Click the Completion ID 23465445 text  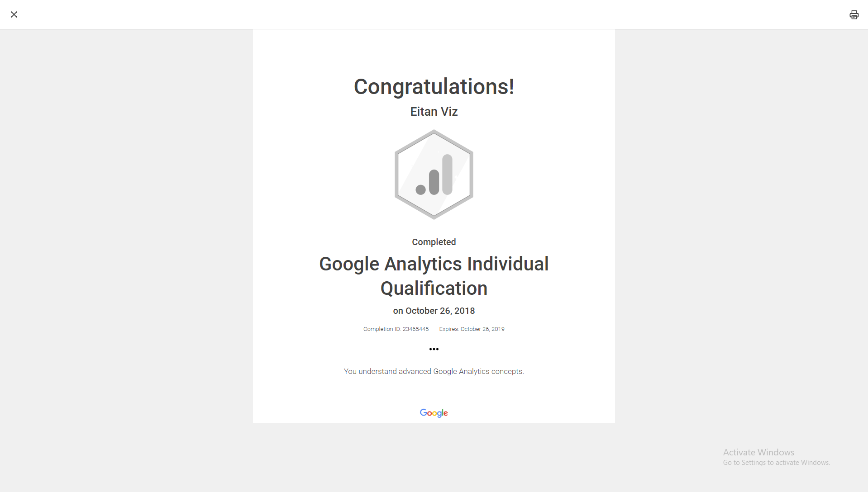(396, 329)
